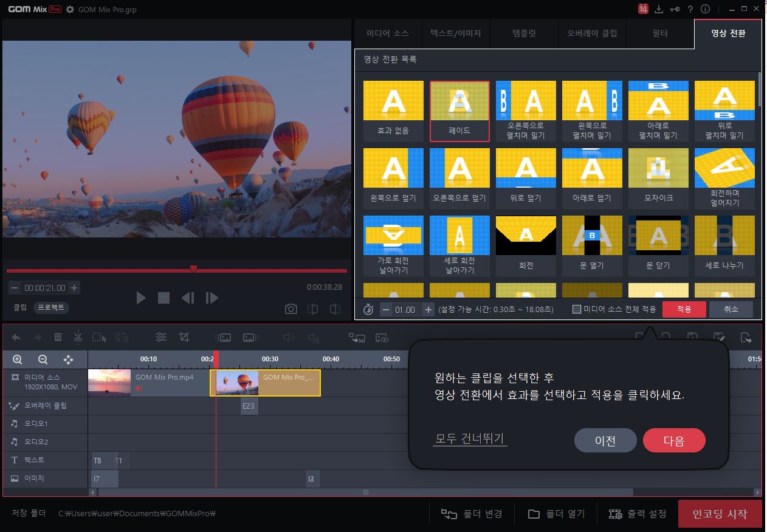This screenshot has height=532, width=767.
Task: Click the red mute speaker on first clip
Action: tap(139, 388)
